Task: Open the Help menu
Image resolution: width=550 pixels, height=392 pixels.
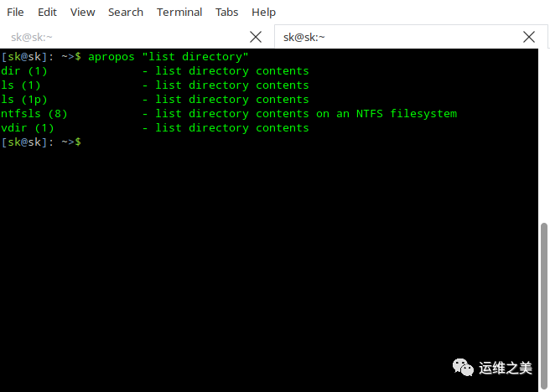Action: point(263,12)
